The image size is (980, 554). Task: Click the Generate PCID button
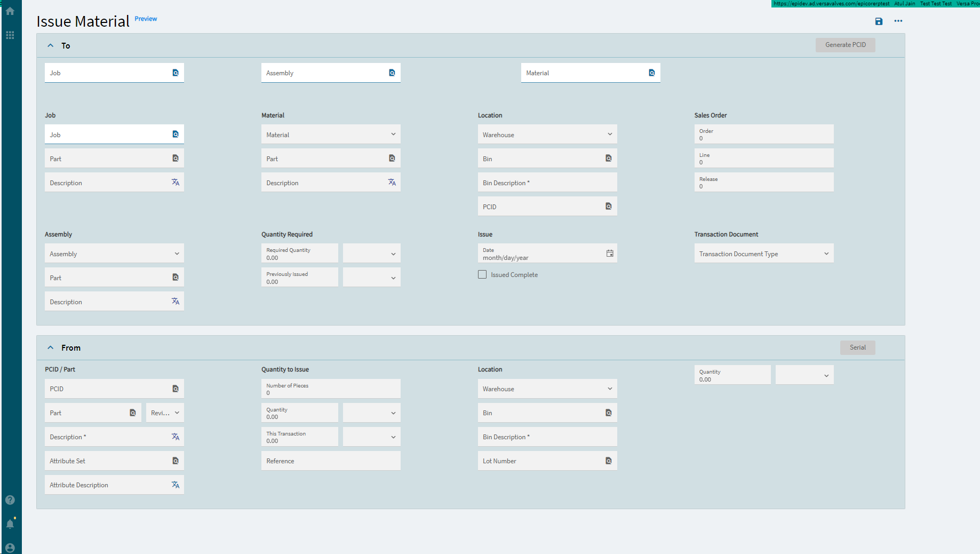pyautogui.click(x=845, y=45)
